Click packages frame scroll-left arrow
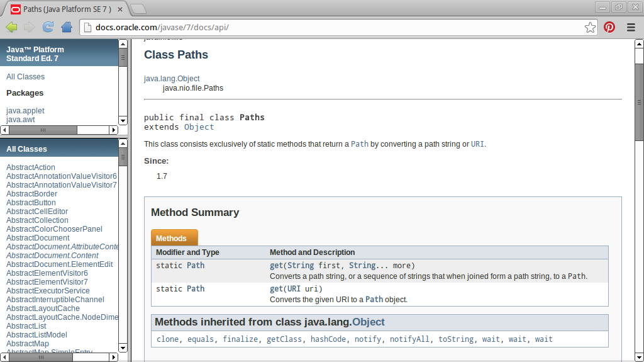This screenshot has height=362, width=644. click(x=4, y=130)
